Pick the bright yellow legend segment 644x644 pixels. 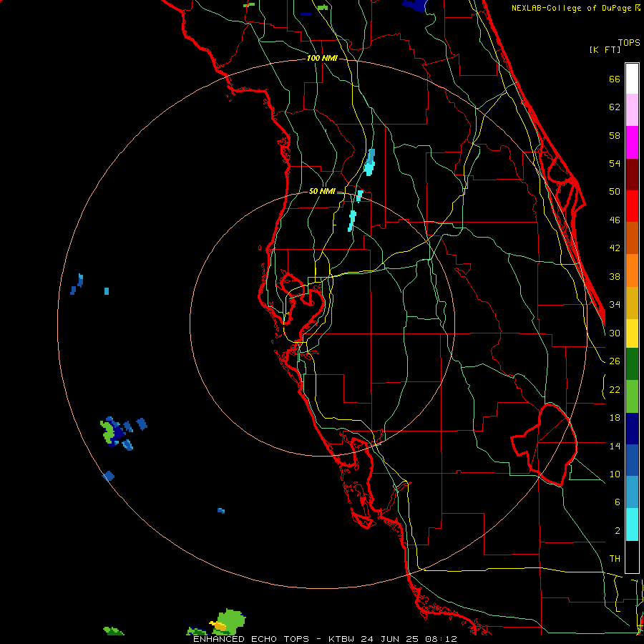pos(632,333)
